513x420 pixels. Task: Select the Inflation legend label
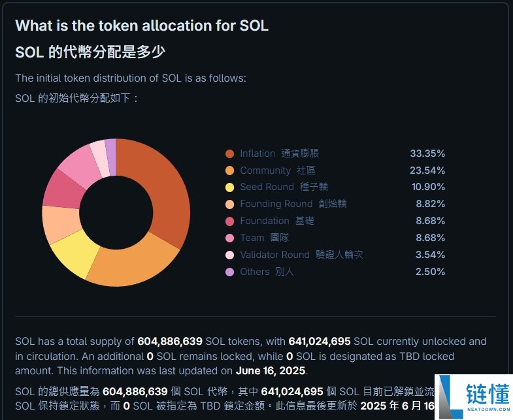pos(280,153)
